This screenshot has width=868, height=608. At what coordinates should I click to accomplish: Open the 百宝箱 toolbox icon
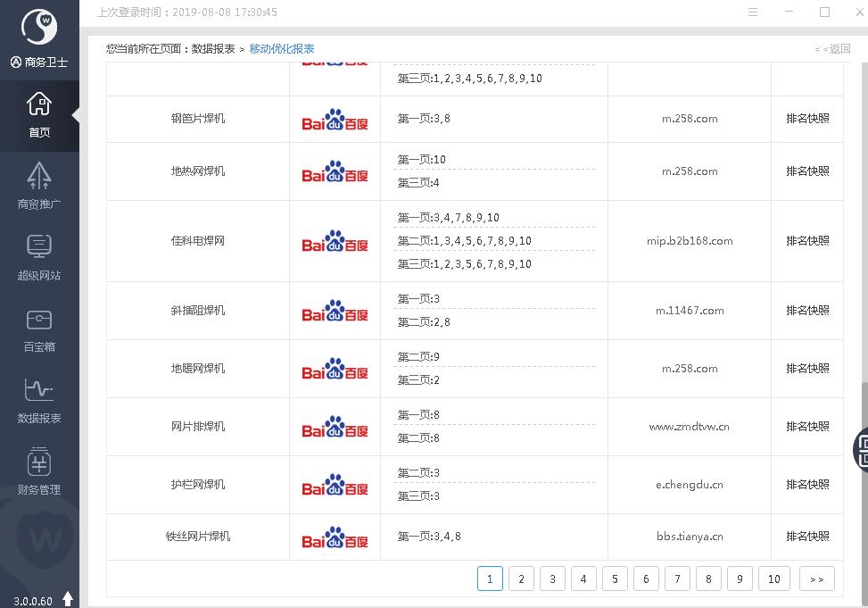[39, 329]
